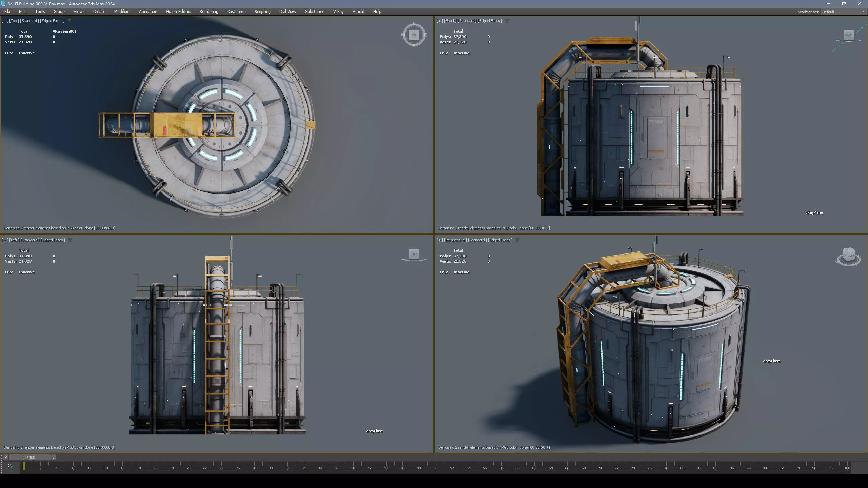Viewport: 868px width, 488px height.
Task: Restore down the 3ds Max window
Action: [x=844, y=4]
